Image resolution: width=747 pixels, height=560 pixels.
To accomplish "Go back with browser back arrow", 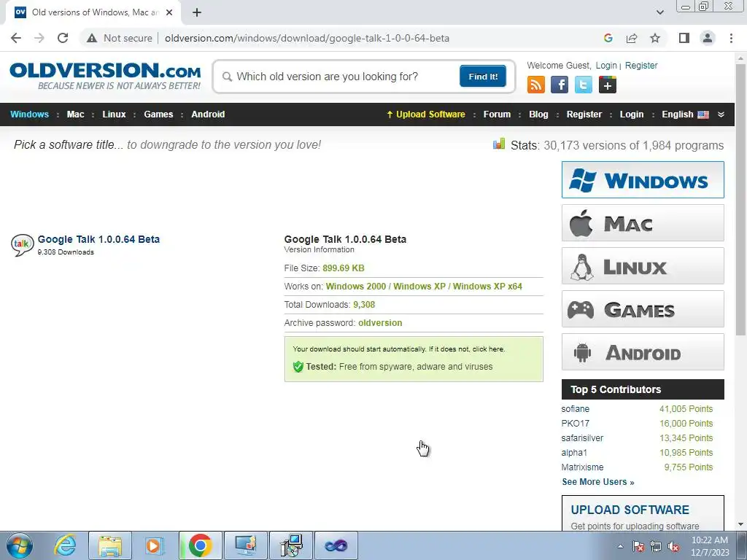I will click(16, 38).
